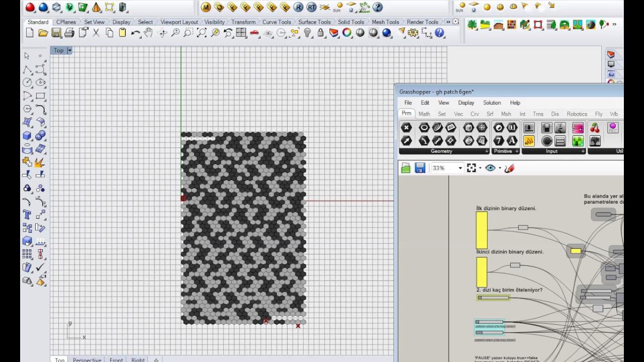
Task: Expand the Input panel plus button
Action: [583, 151]
